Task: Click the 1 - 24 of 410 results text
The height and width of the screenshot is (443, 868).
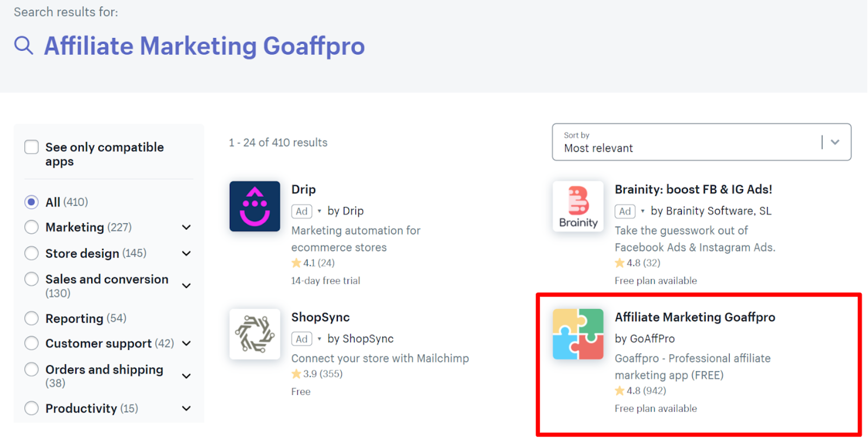Action: pos(278,143)
